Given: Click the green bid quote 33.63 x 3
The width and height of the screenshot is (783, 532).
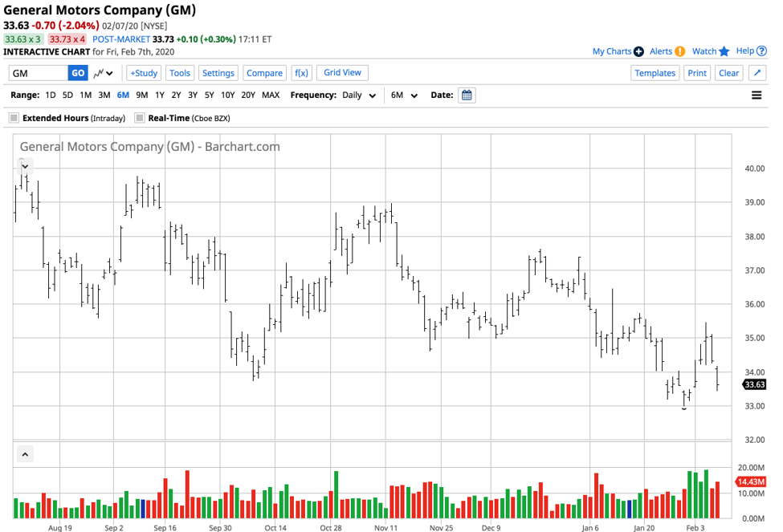Looking at the screenshot, I should pyautogui.click(x=23, y=39).
